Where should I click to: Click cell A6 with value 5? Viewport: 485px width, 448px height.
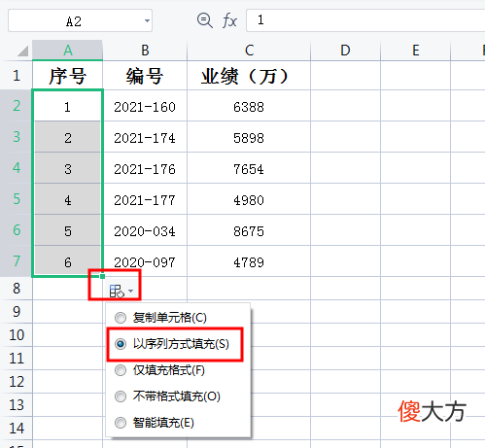click(68, 231)
